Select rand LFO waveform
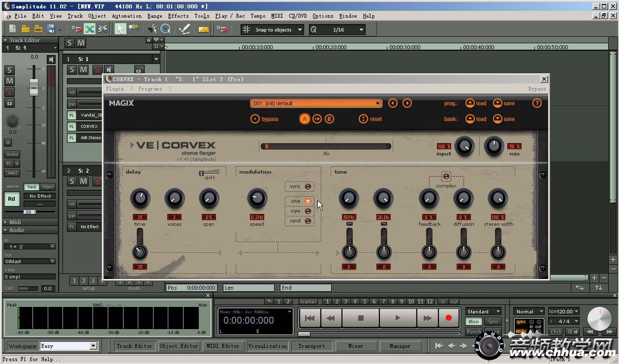Viewport: 619px width, 364px height. 308,221
